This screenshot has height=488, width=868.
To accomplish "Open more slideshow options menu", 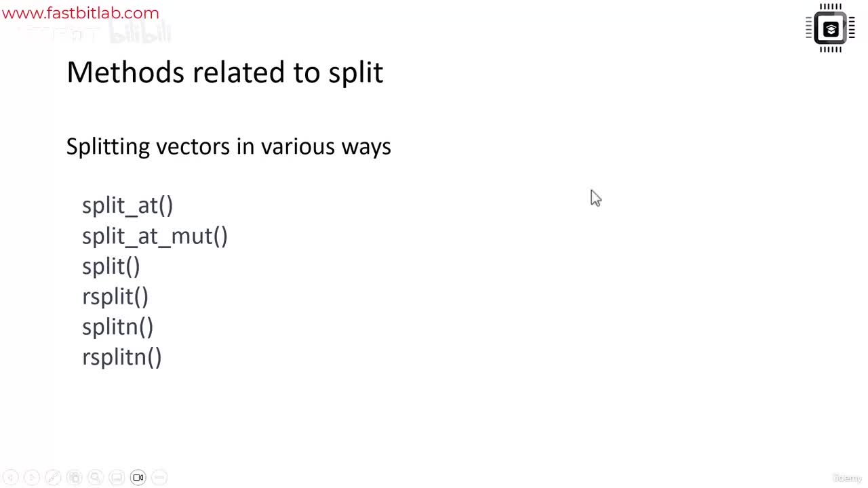I will point(159,478).
